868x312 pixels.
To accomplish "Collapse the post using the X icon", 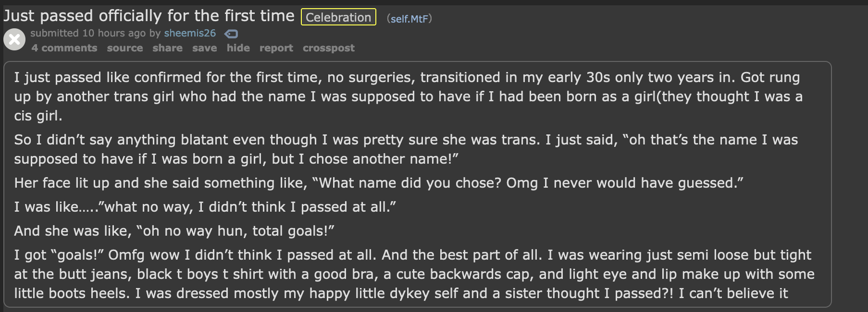I will 14,39.
